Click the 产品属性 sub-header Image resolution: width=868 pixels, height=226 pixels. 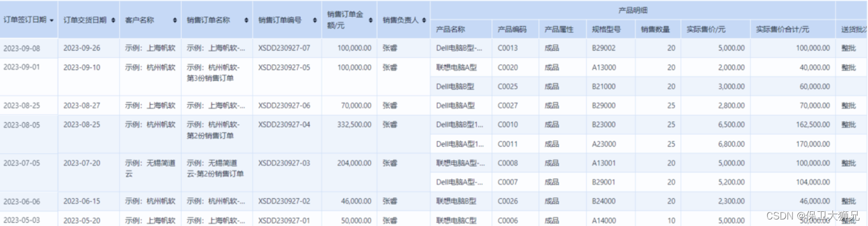559,29
